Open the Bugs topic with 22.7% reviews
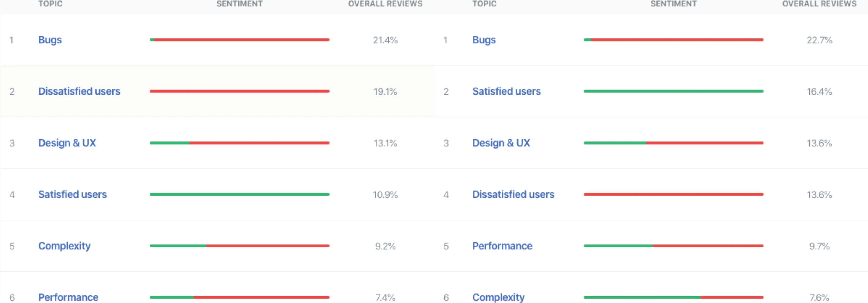The width and height of the screenshot is (868, 303). (x=484, y=40)
